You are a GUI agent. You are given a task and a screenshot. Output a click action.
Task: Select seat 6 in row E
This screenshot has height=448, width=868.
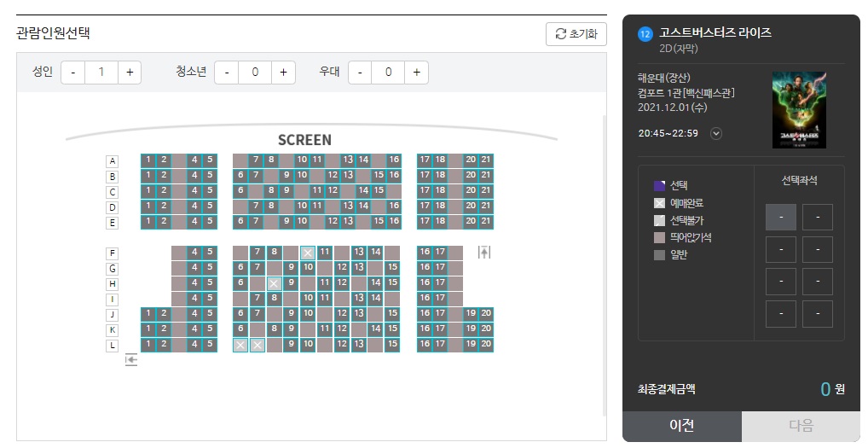(240, 222)
